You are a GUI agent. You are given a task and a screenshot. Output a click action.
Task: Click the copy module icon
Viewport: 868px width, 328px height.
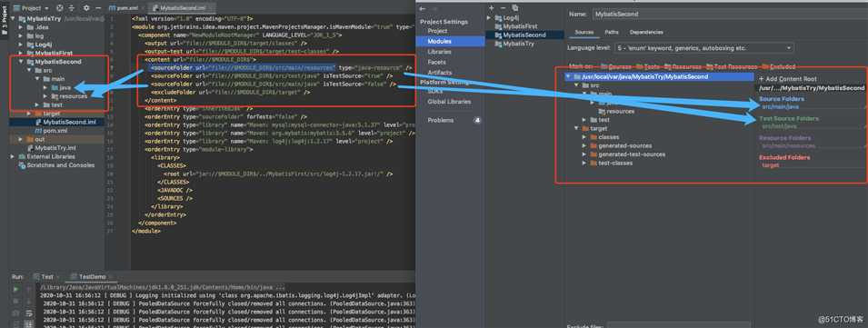tap(514, 8)
